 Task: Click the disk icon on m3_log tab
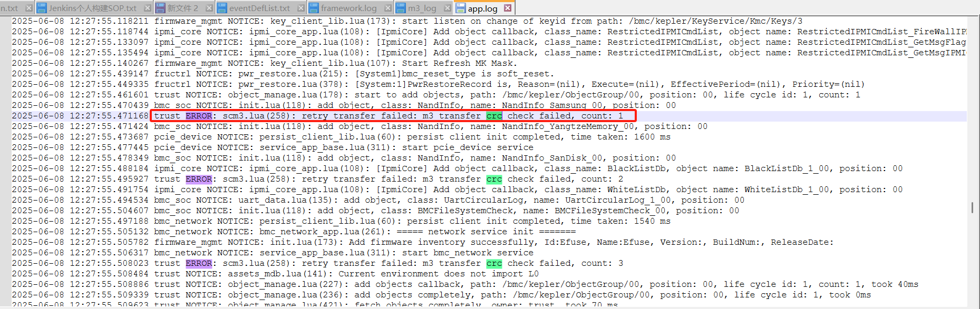click(401, 8)
